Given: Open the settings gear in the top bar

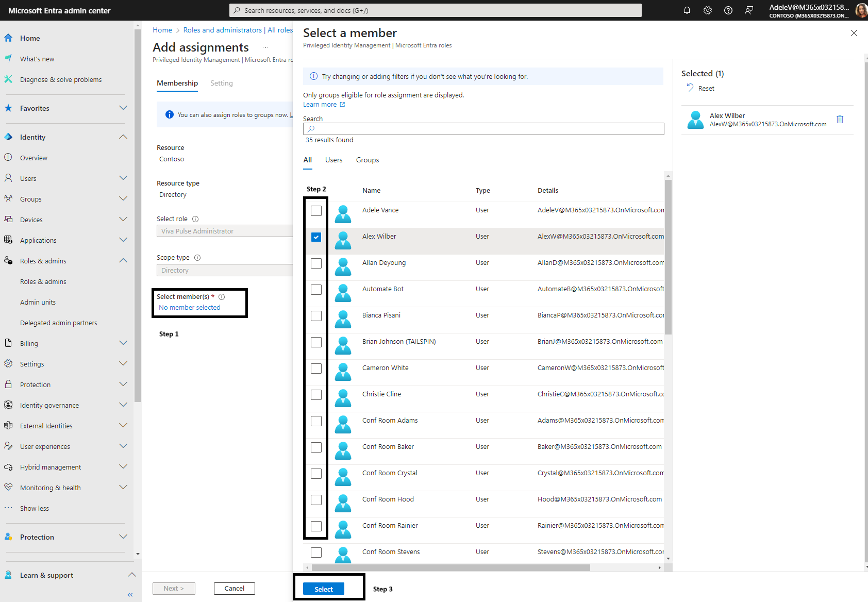Looking at the screenshot, I should (707, 10).
